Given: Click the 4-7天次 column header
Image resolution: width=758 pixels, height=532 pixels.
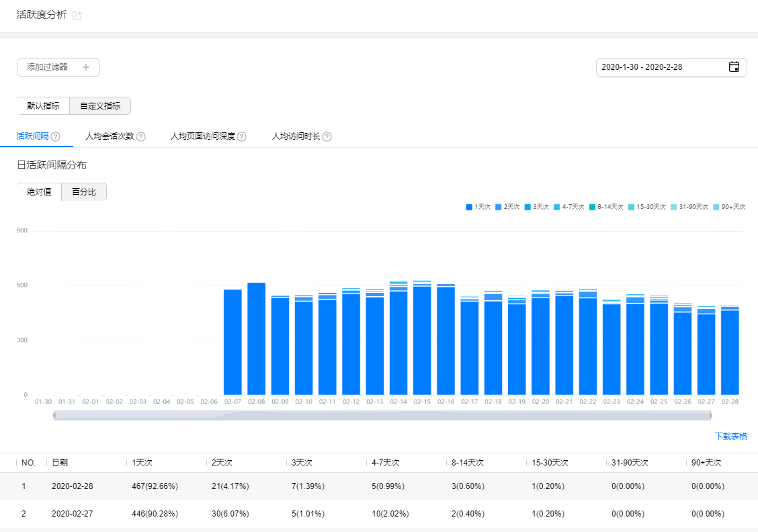Looking at the screenshot, I should pos(385,462).
